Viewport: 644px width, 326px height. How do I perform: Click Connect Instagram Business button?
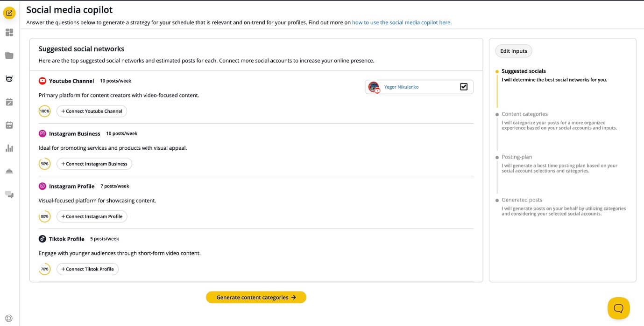[x=94, y=164]
